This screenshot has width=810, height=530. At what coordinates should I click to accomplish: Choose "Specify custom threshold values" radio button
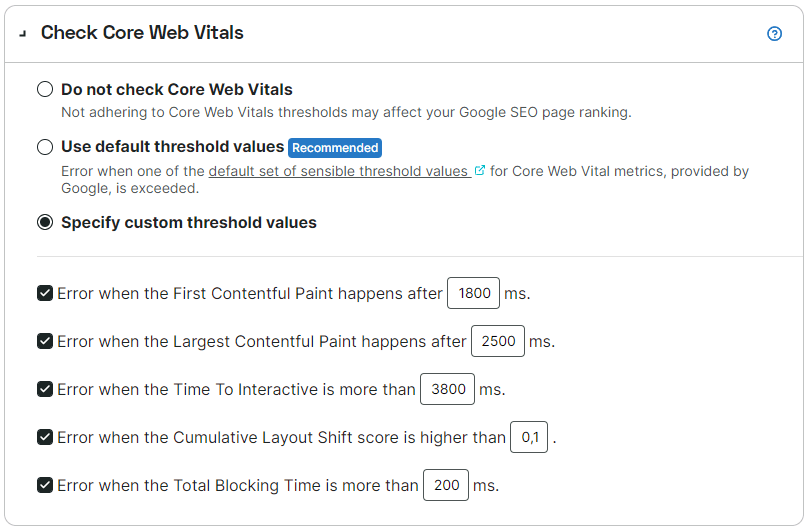pyautogui.click(x=45, y=222)
